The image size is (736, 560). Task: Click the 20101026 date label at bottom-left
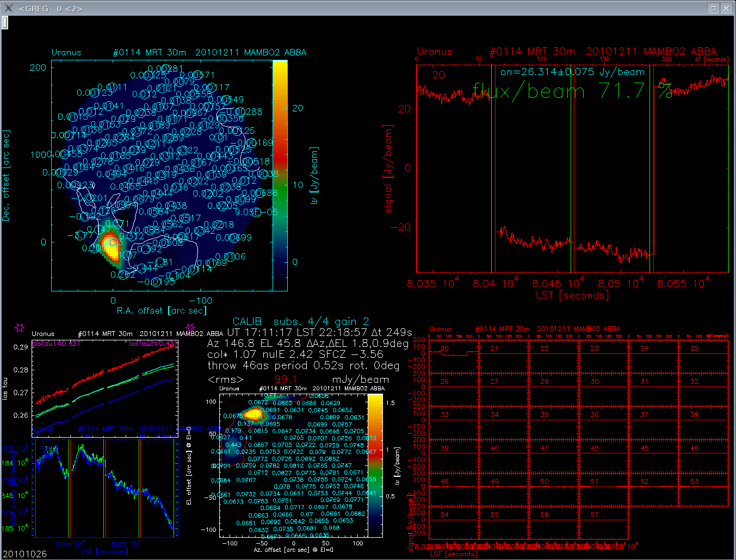click(x=25, y=554)
